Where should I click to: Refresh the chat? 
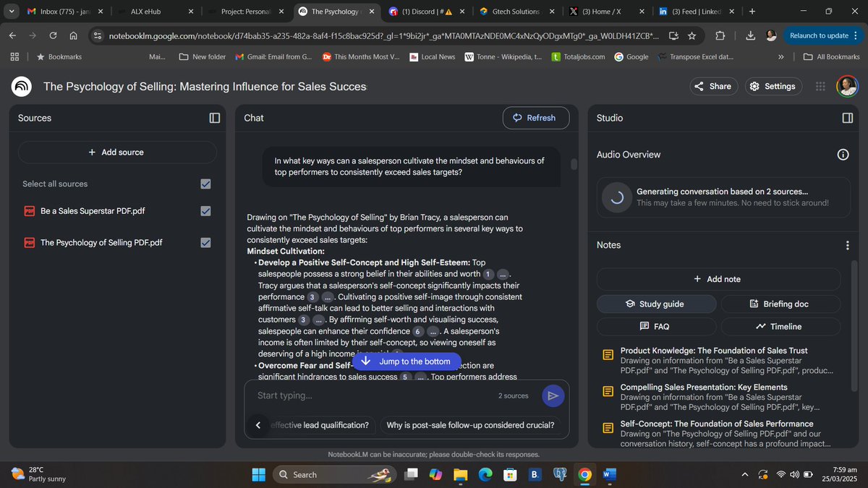click(536, 118)
